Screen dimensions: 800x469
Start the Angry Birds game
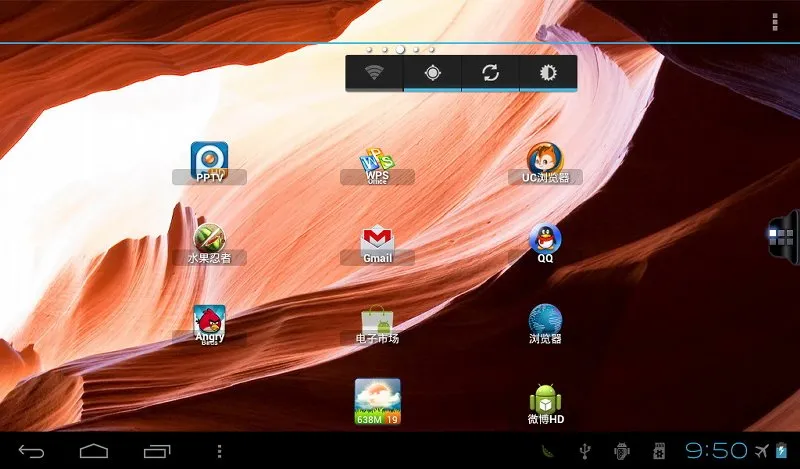pyautogui.click(x=209, y=325)
